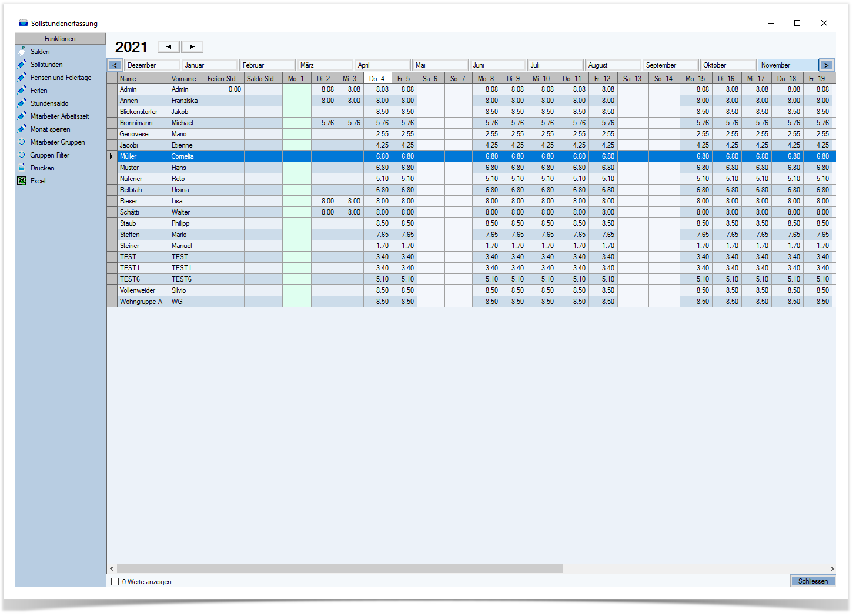The height and width of the screenshot is (616, 856).
Task: Open Mitarbeiter Arbeitszeit entry
Action: pyautogui.click(x=60, y=116)
